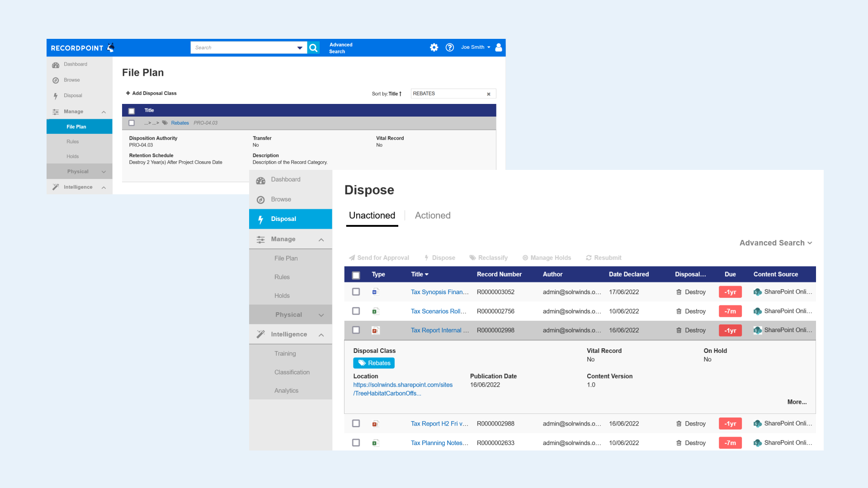Screen dimensions: 868x488
Task: Collapse the Manage section in the sidebar
Action: tap(321, 239)
